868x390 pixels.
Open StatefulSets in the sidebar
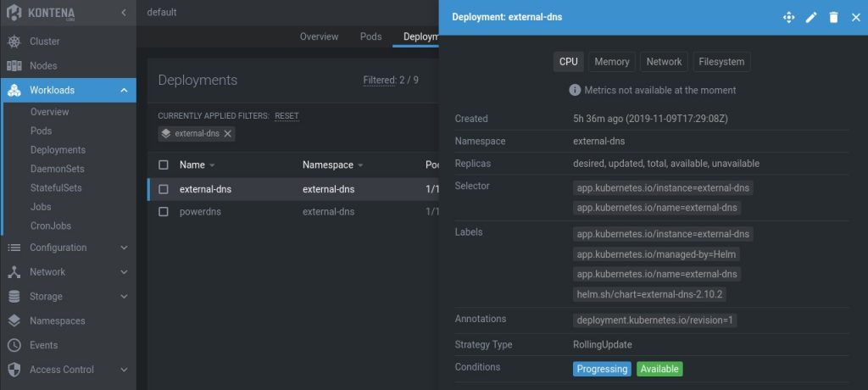[x=56, y=188]
